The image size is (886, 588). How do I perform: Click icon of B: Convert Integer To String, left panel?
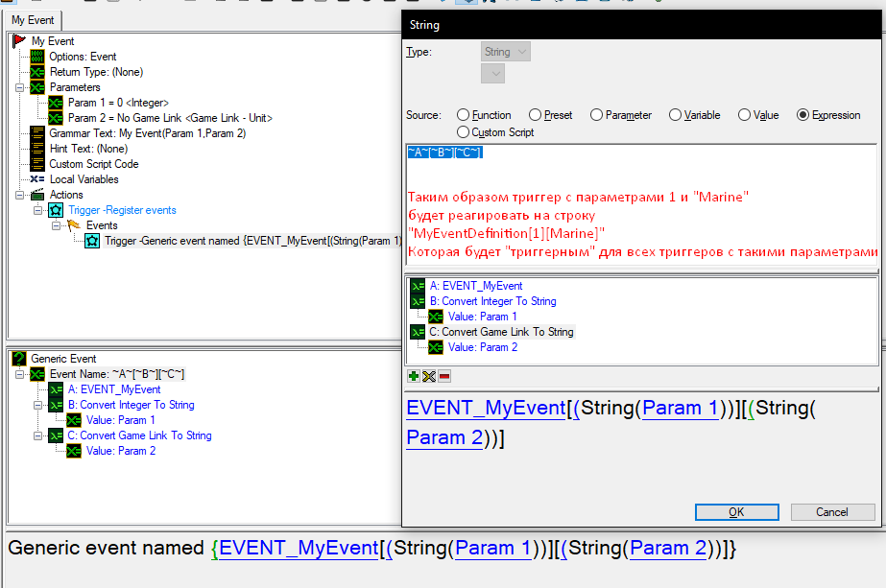(x=56, y=405)
